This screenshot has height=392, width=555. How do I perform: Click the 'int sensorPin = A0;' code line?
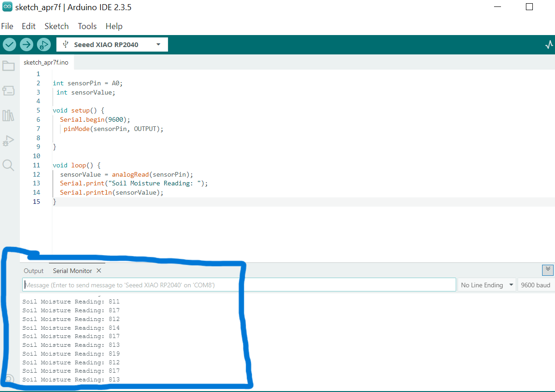tap(88, 83)
